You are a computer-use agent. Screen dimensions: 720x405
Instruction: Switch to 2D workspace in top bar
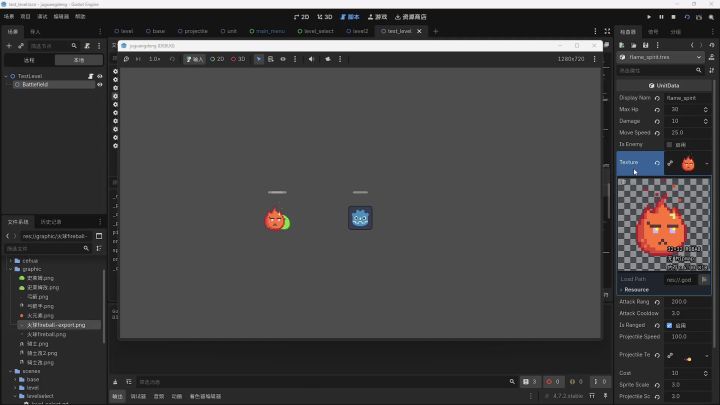pos(301,17)
